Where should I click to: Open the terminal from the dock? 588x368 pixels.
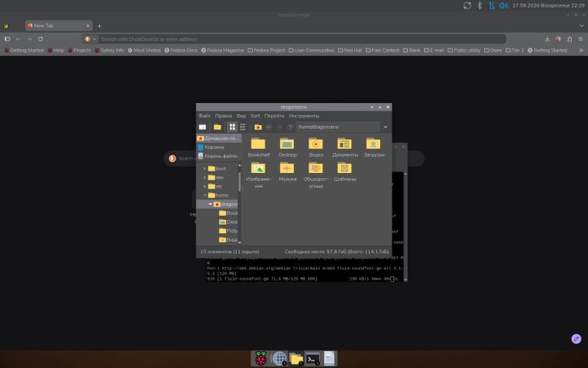[x=312, y=358]
